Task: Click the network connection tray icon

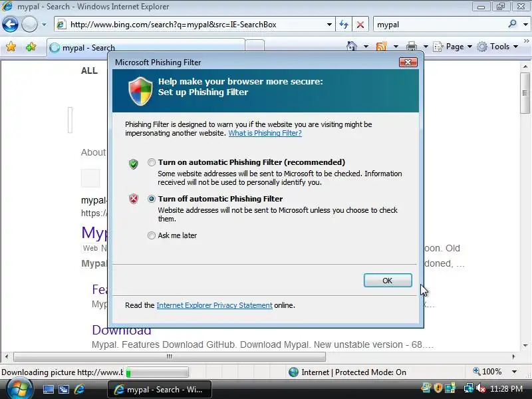Action: click(469, 388)
